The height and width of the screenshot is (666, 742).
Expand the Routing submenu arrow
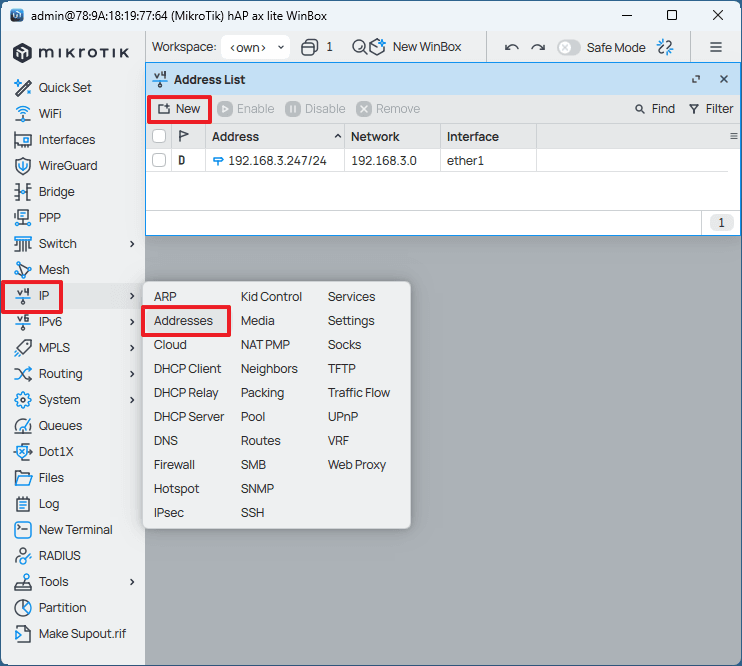point(132,374)
